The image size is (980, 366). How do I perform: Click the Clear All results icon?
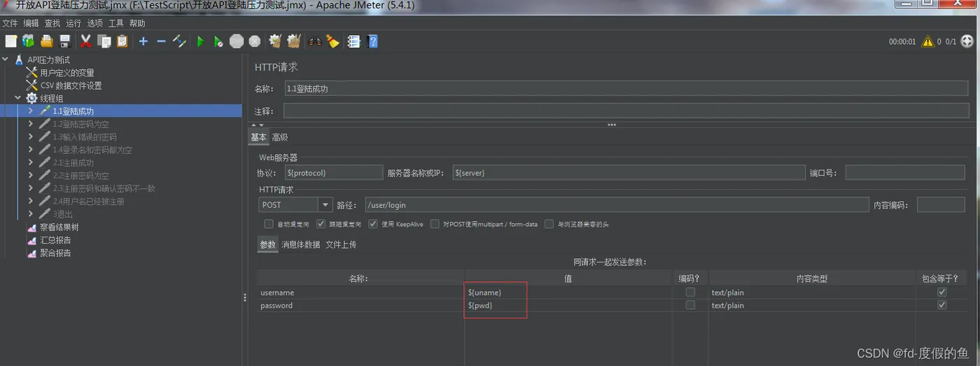tap(294, 41)
